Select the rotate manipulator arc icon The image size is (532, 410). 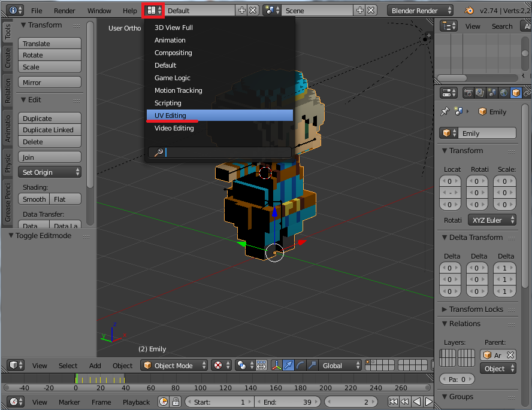300,365
